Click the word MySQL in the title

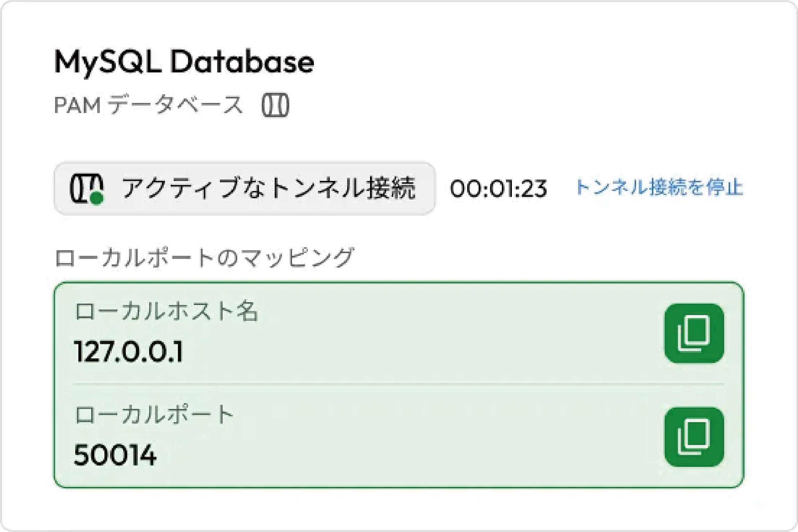(108, 62)
